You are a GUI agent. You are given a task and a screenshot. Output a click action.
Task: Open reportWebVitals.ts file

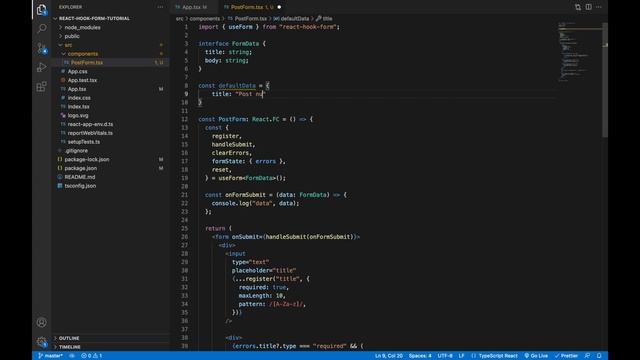[90, 133]
